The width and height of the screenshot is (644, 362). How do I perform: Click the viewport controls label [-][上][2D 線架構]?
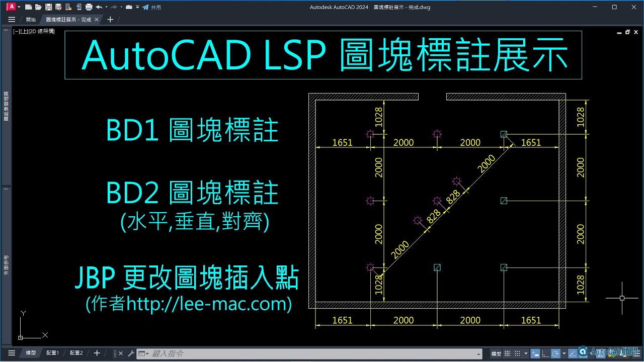tap(34, 31)
